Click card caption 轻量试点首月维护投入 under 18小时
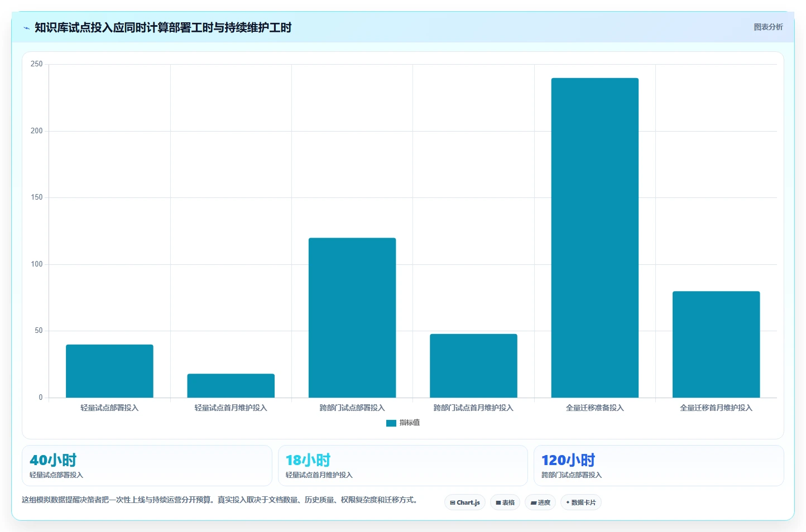The image size is (806, 532). 319,475
